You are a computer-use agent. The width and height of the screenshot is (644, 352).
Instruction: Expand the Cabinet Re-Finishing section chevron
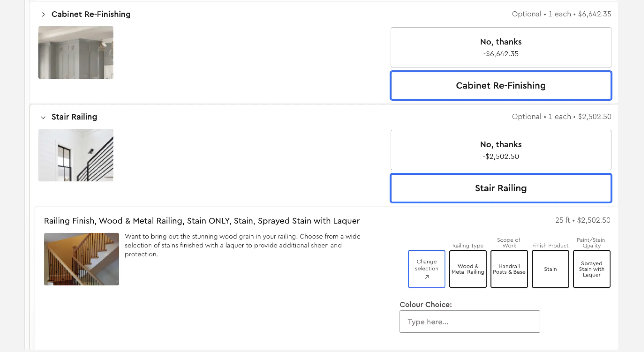click(43, 15)
